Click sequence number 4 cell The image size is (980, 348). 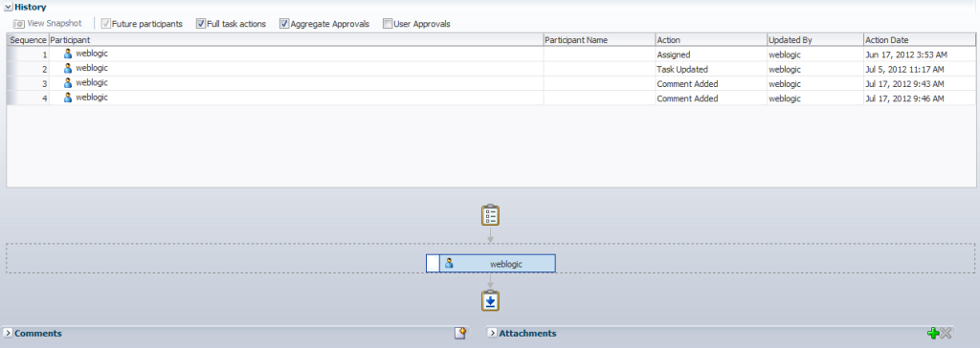pyautogui.click(x=29, y=98)
